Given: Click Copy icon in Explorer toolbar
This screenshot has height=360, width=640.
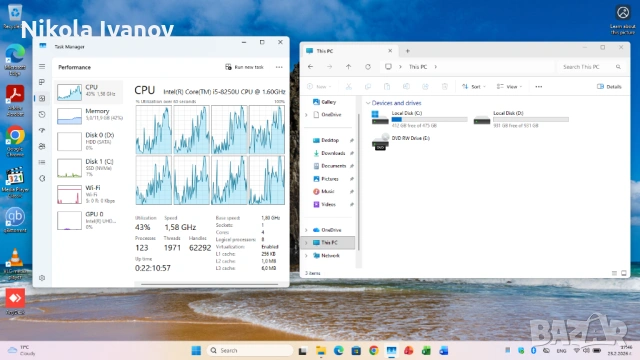Looking at the screenshot, I should [x=368, y=87].
